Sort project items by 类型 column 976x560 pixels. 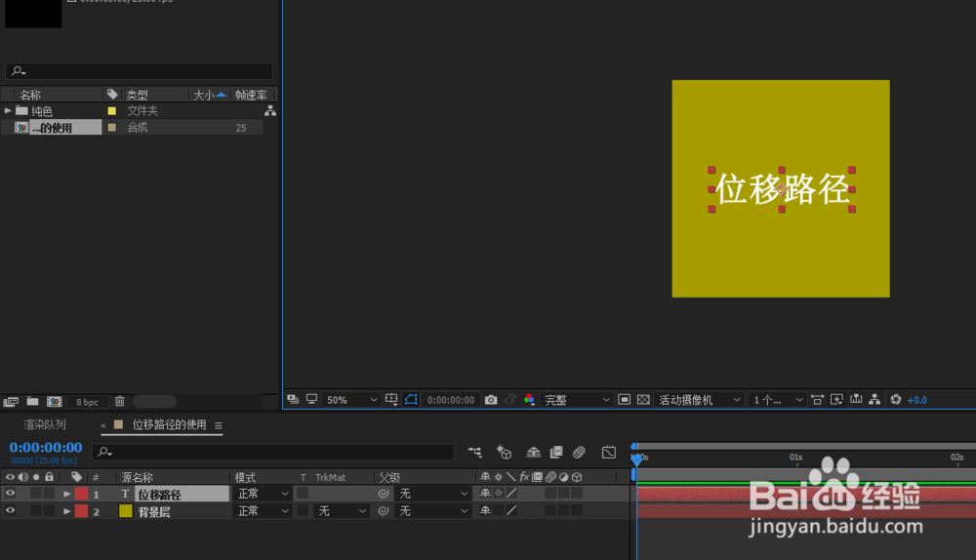137,95
